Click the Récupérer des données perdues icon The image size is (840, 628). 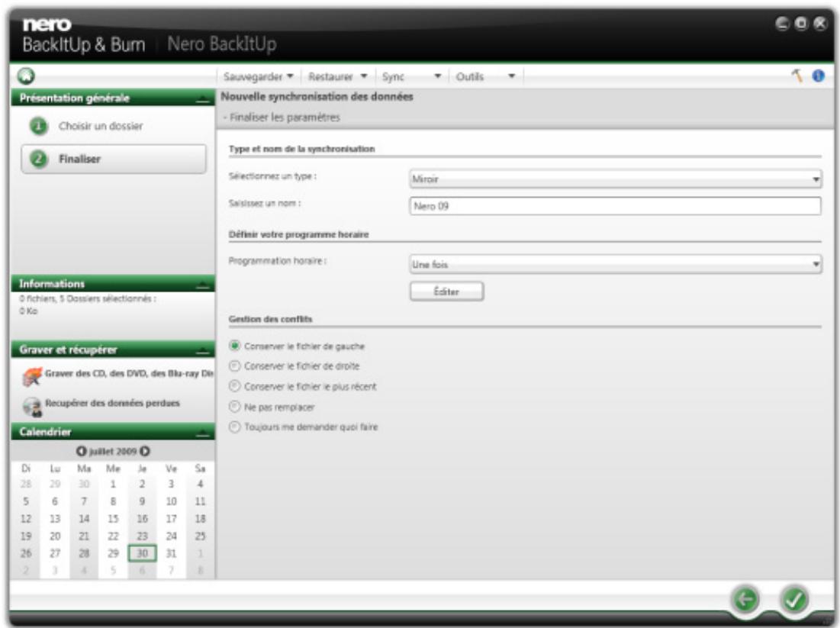[x=32, y=407]
